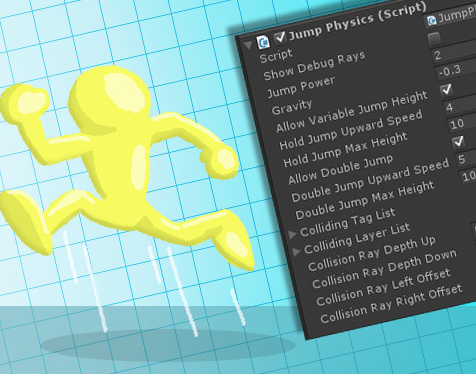Click the Gravity value field showing -0.3
This screenshot has height=374, width=476.
(x=456, y=70)
